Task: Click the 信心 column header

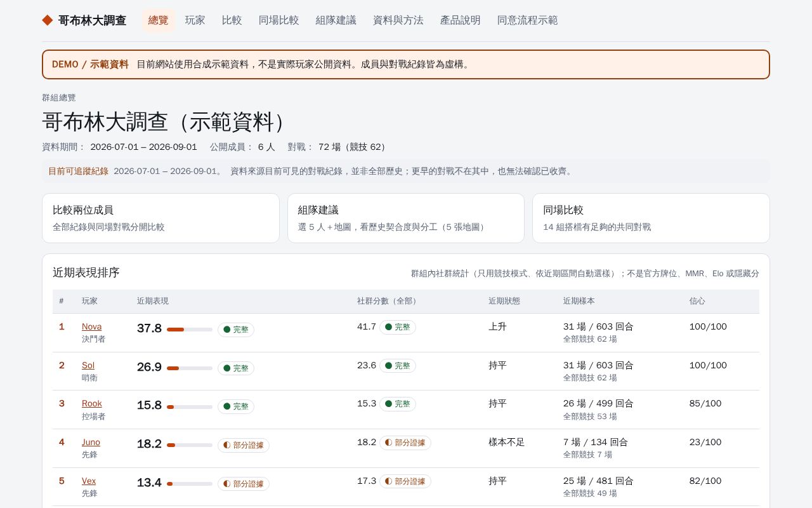Action: coord(697,301)
